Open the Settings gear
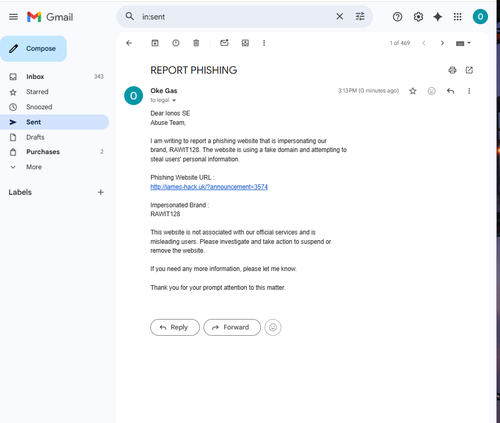This screenshot has width=500, height=423. 418,17
